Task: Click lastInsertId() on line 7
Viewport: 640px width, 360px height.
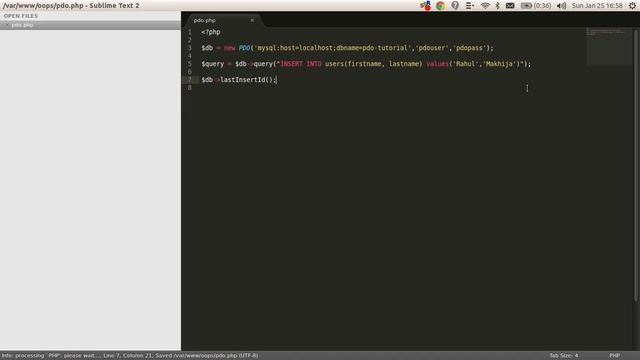Action: coord(247,80)
